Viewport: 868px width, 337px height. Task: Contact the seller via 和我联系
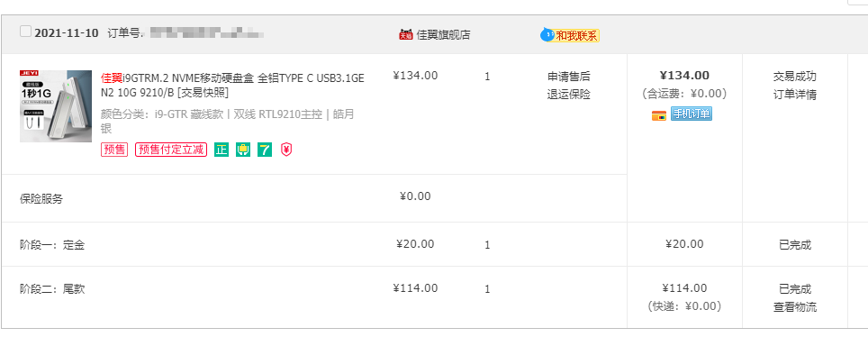tap(577, 36)
